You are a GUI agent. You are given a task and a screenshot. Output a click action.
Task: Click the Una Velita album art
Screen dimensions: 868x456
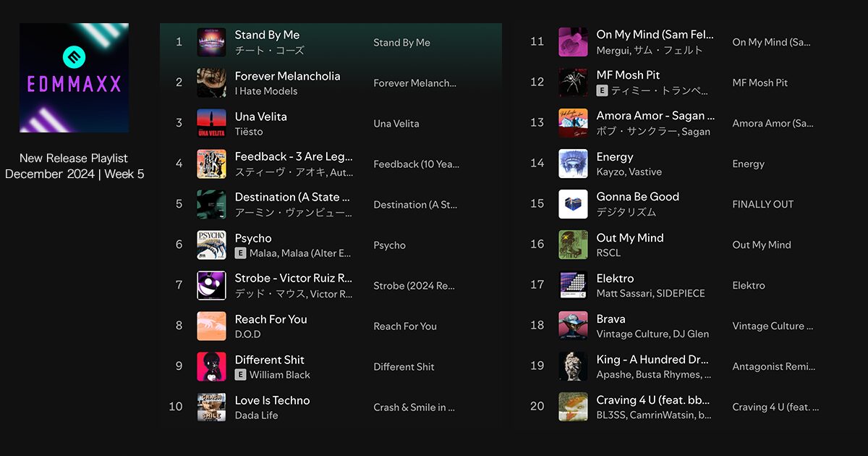coord(211,123)
